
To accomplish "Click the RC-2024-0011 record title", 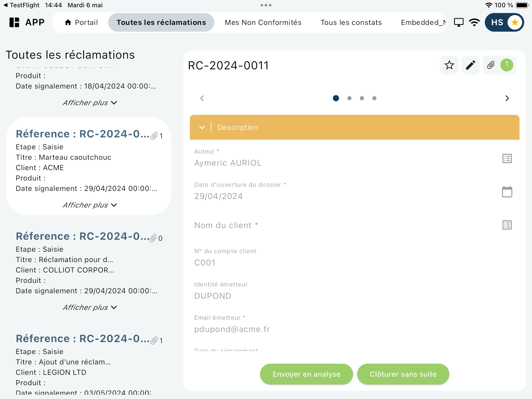I will click(x=228, y=65).
